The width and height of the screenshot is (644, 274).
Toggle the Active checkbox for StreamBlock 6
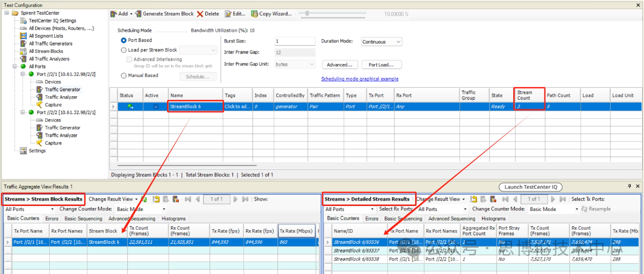pos(155,107)
